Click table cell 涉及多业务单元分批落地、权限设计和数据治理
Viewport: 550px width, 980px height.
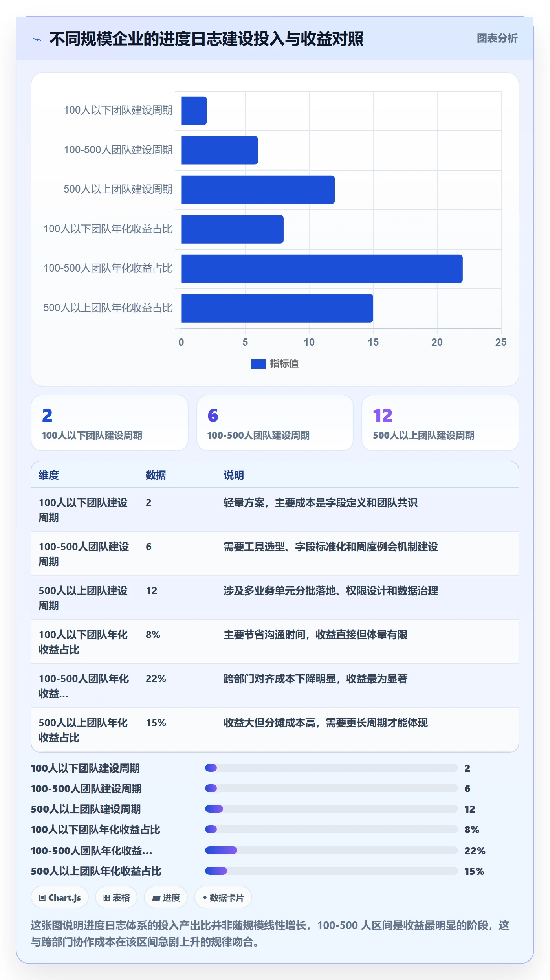coord(331,591)
